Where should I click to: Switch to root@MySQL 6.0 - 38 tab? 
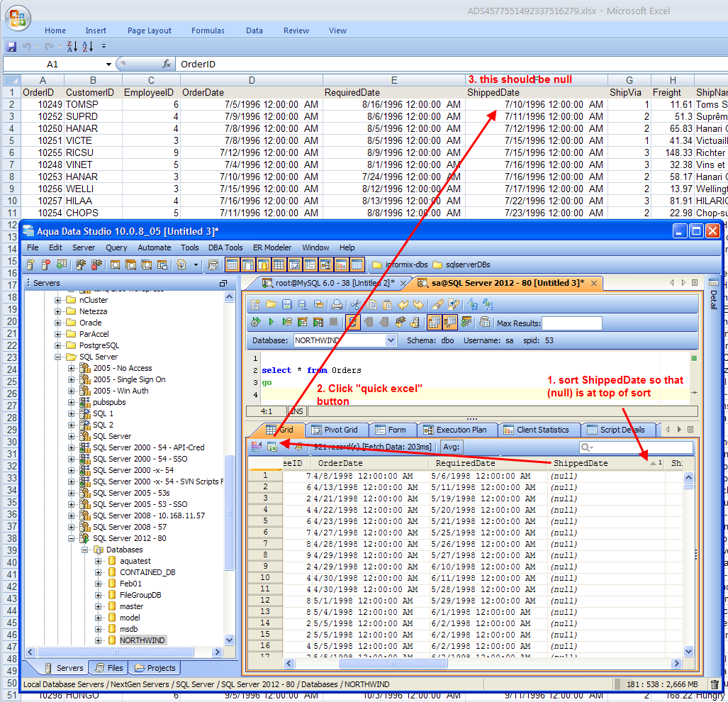pos(329,283)
